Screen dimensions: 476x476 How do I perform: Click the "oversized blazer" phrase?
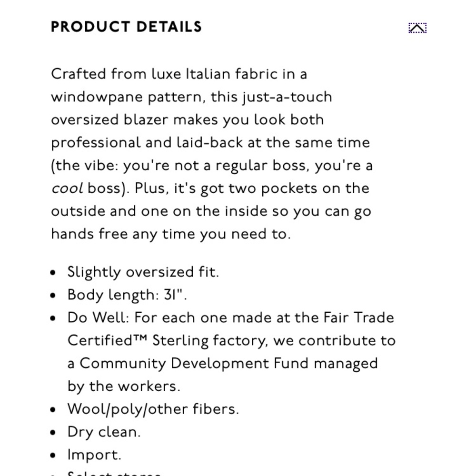point(109,119)
